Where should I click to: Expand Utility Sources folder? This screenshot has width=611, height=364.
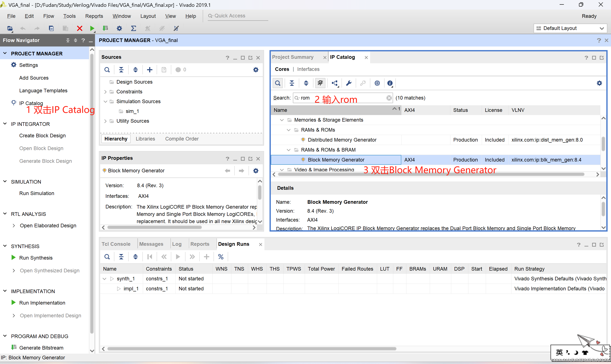105,121
